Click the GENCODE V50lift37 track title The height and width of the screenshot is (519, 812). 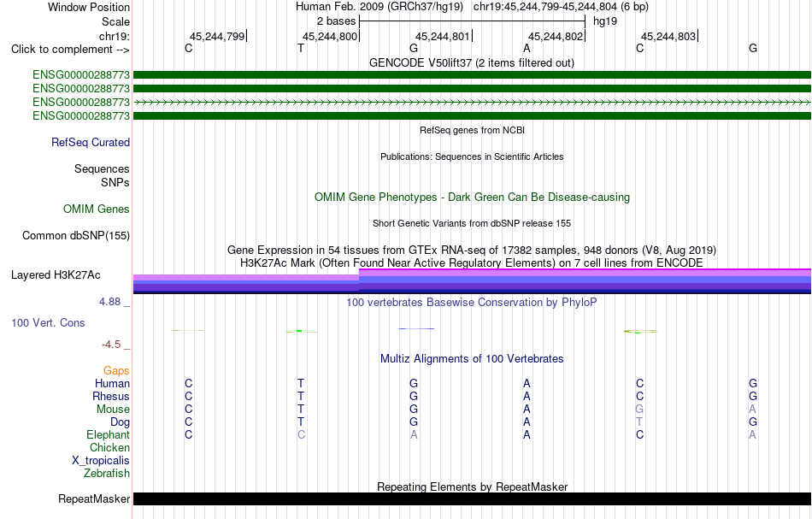click(471, 62)
